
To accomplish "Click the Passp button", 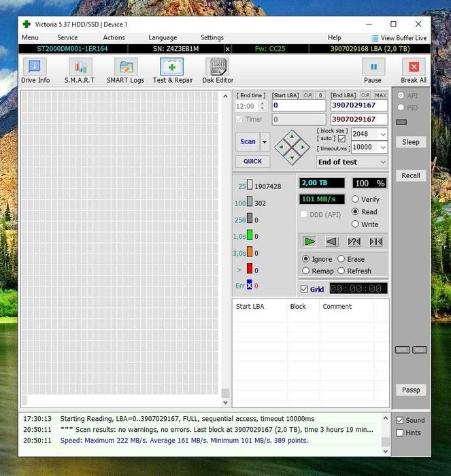I will pos(411,390).
